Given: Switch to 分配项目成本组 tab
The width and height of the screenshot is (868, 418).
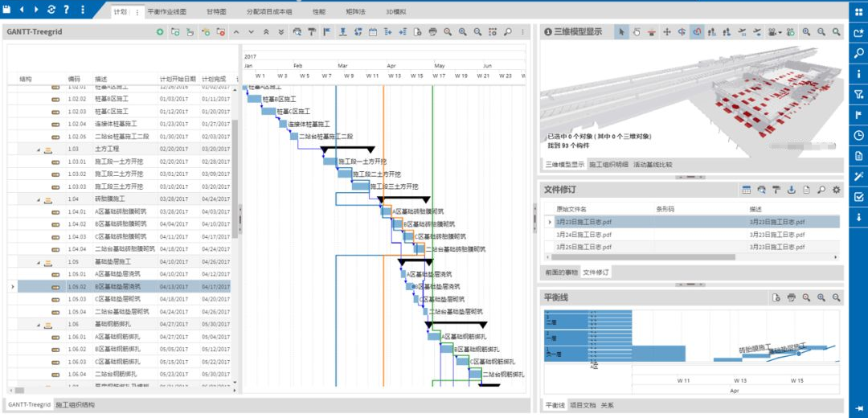Looking at the screenshot, I should click(268, 11).
